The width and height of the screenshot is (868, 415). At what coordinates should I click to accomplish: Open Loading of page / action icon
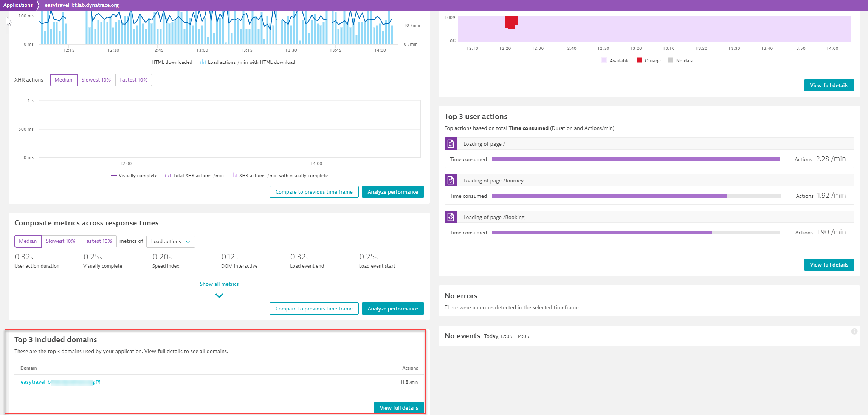[x=451, y=143]
